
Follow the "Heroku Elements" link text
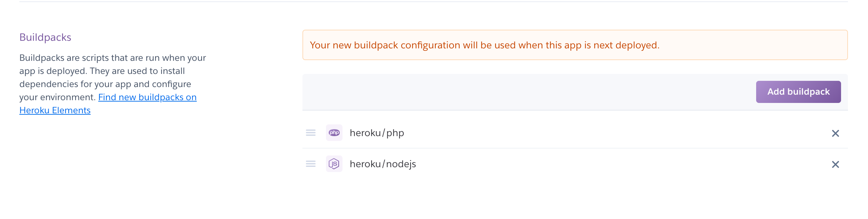[x=55, y=111]
